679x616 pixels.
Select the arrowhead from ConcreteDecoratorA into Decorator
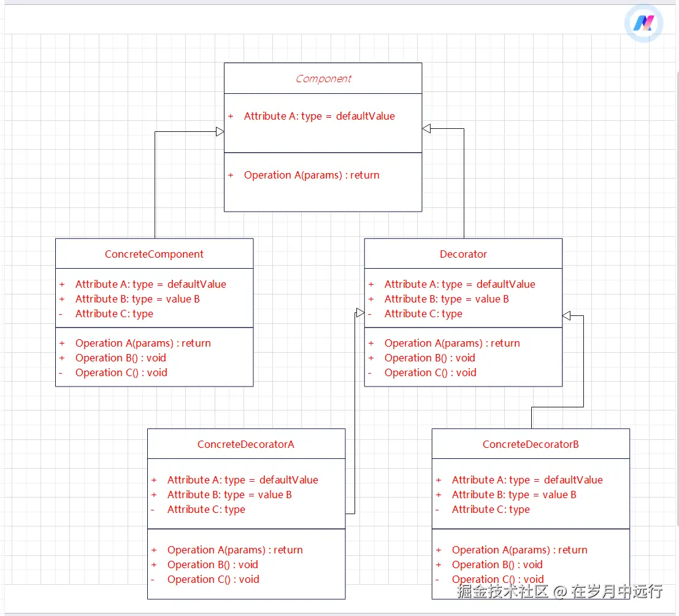(360, 313)
